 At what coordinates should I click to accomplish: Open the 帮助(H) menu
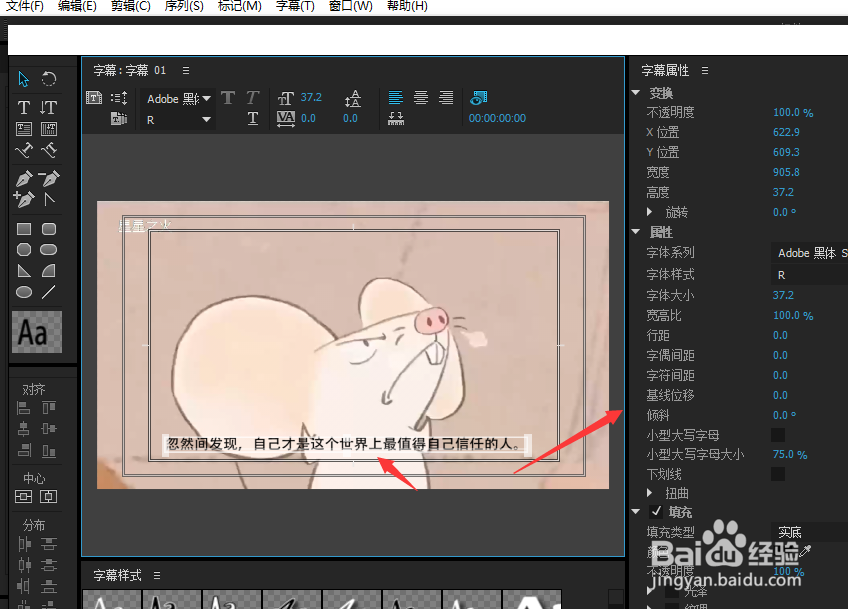coord(407,6)
